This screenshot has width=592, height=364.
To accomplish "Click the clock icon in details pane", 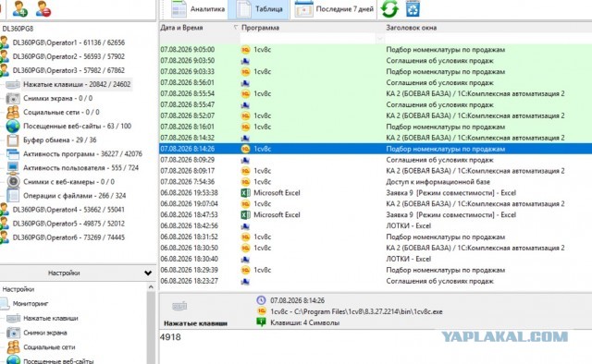I will click(x=261, y=300).
